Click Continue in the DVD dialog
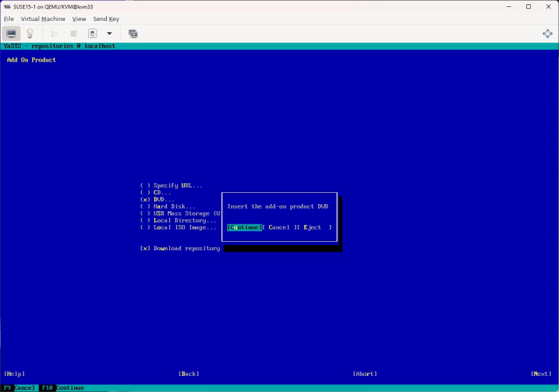Viewport: 559px width, 392px height. (245, 227)
